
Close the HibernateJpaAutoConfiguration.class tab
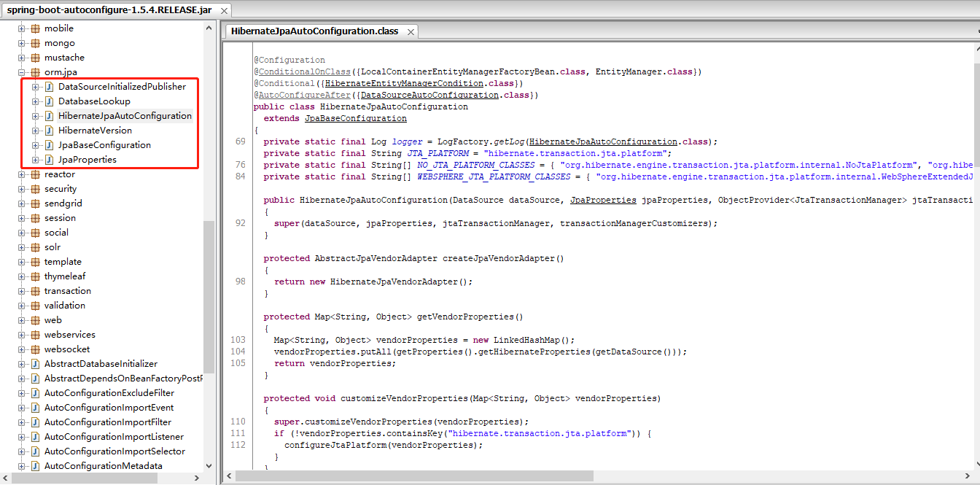(x=411, y=32)
